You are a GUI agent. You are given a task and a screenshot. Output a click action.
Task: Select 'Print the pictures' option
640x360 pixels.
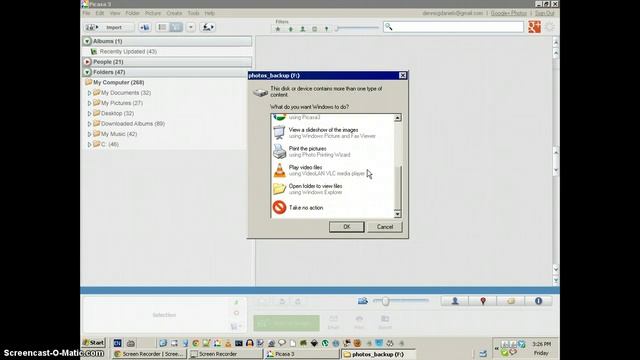pyautogui.click(x=332, y=151)
